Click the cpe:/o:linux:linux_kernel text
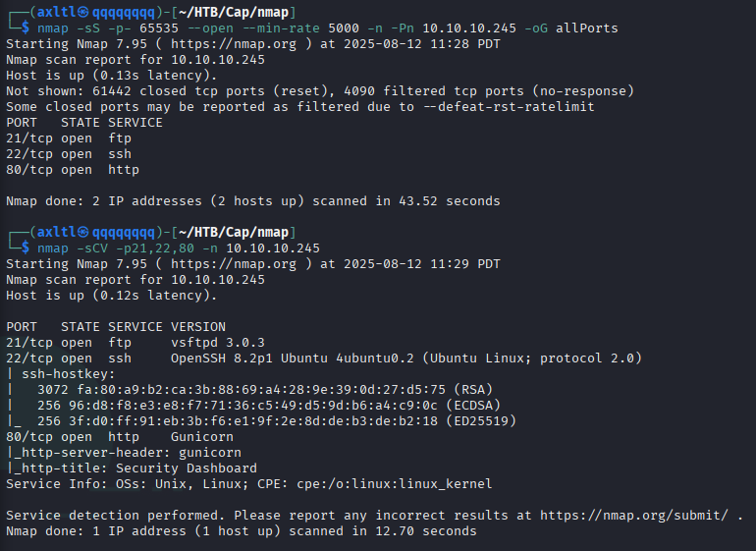 click(x=395, y=484)
